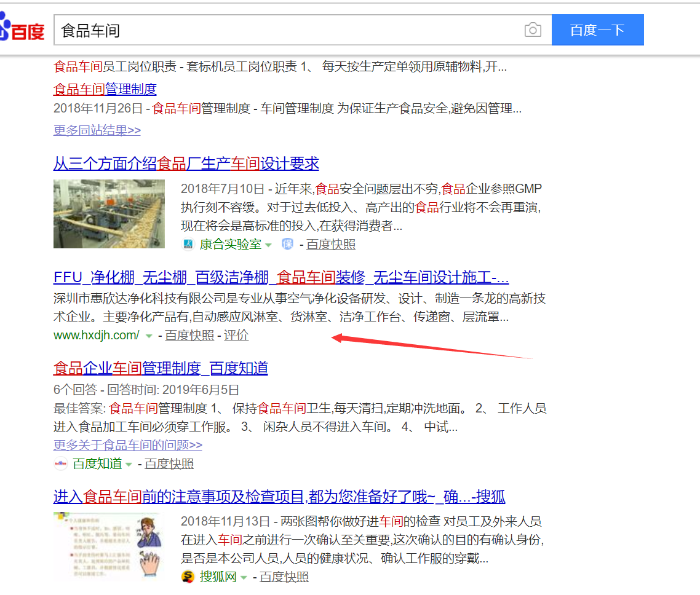This screenshot has width=700, height=595.
Task: Open the 食品车间管理制度 result link
Action: pyautogui.click(x=105, y=89)
